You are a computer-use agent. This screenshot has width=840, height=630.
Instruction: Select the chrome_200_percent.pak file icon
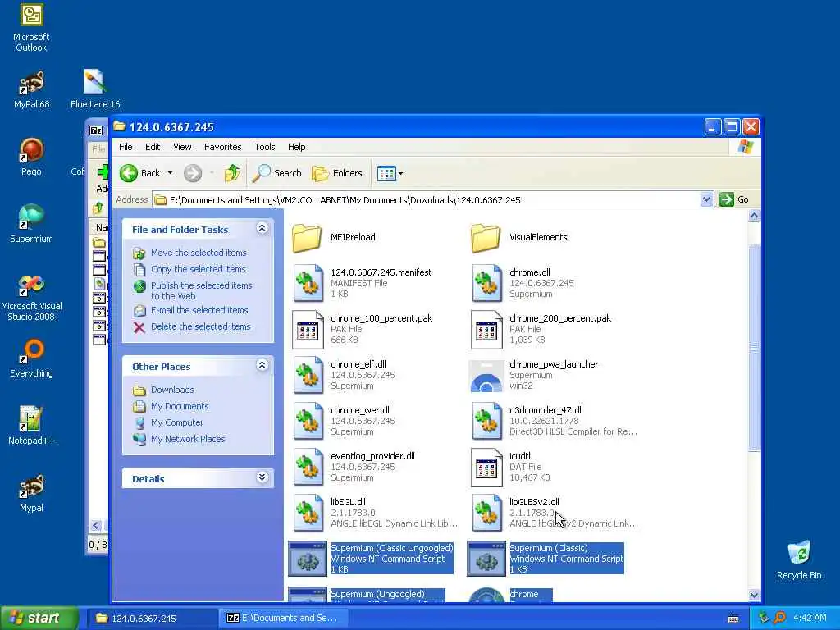[487, 330]
